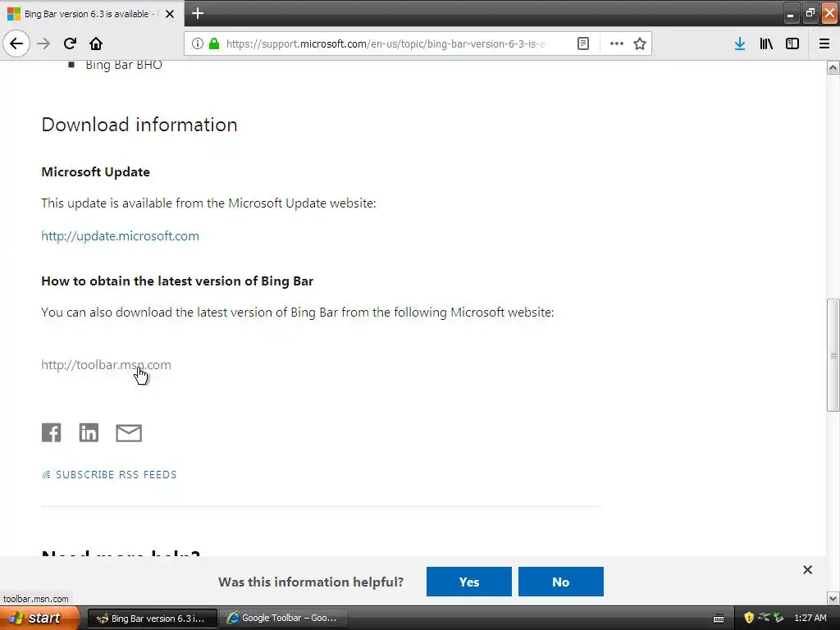Click the vertical scrollbar thumb

pyautogui.click(x=833, y=355)
